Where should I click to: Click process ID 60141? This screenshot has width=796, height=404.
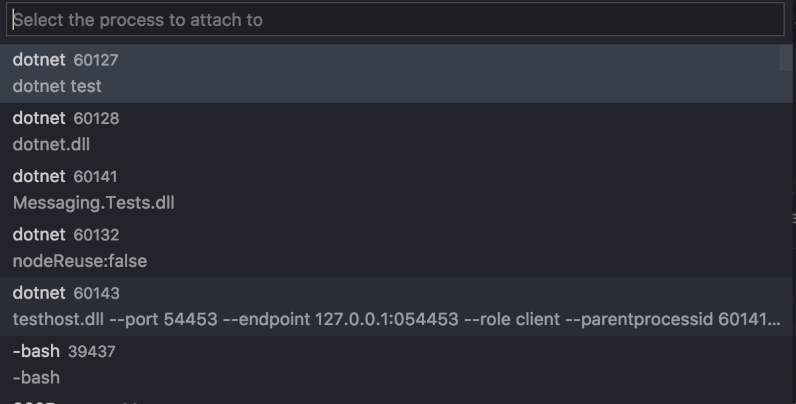coord(96,177)
